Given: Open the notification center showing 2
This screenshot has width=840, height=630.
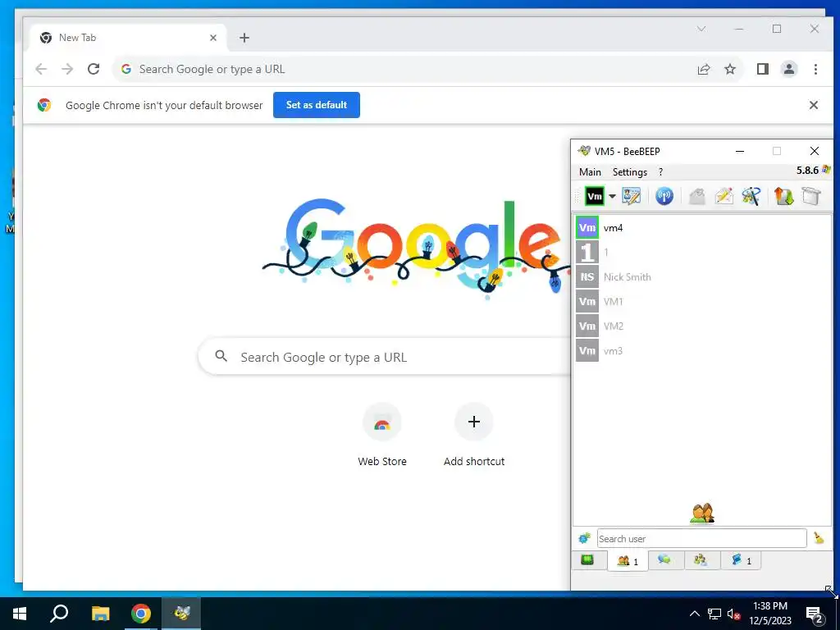Looking at the screenshot, I should coord(815,614).
